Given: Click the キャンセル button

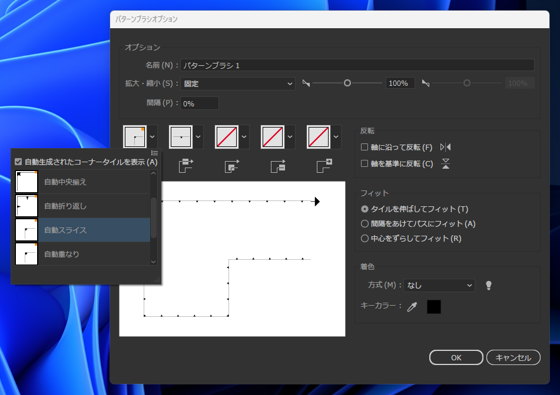Looking at the screenshot, I should point(513,358).
